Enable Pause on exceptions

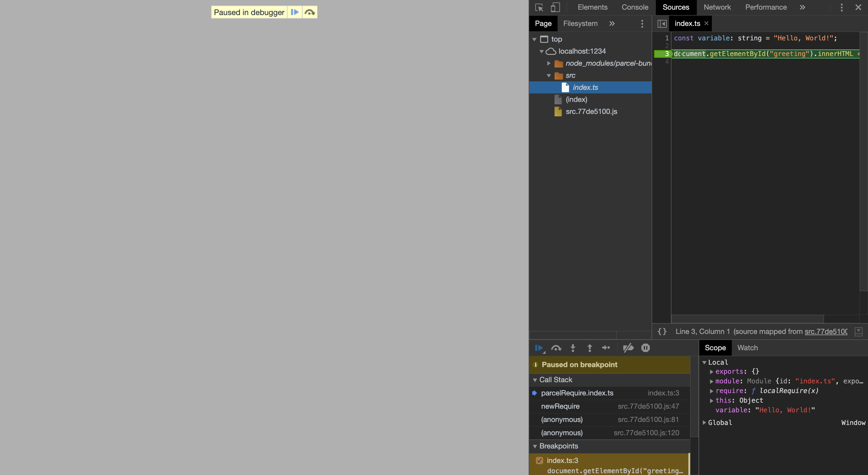click(645, 348)
